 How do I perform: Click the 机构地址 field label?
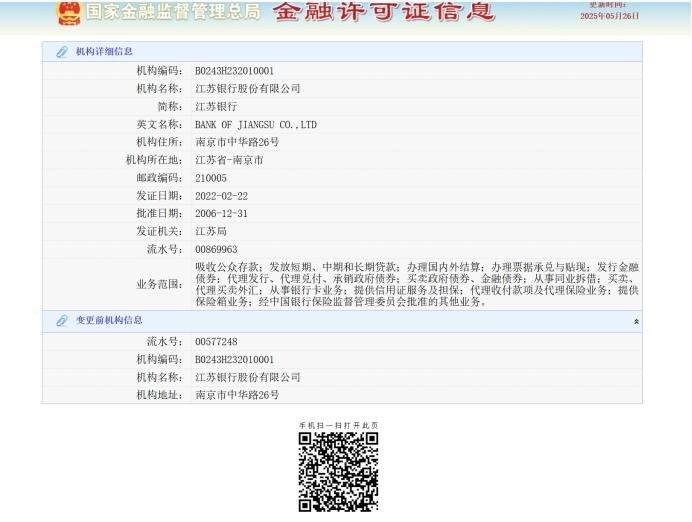tap(159, 395)
